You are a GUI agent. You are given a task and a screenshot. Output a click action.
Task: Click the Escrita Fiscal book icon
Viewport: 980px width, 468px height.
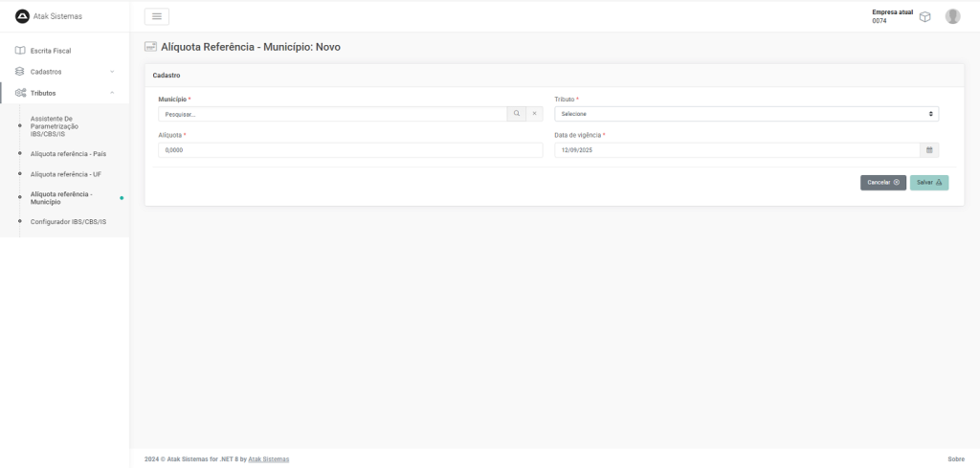20,51
